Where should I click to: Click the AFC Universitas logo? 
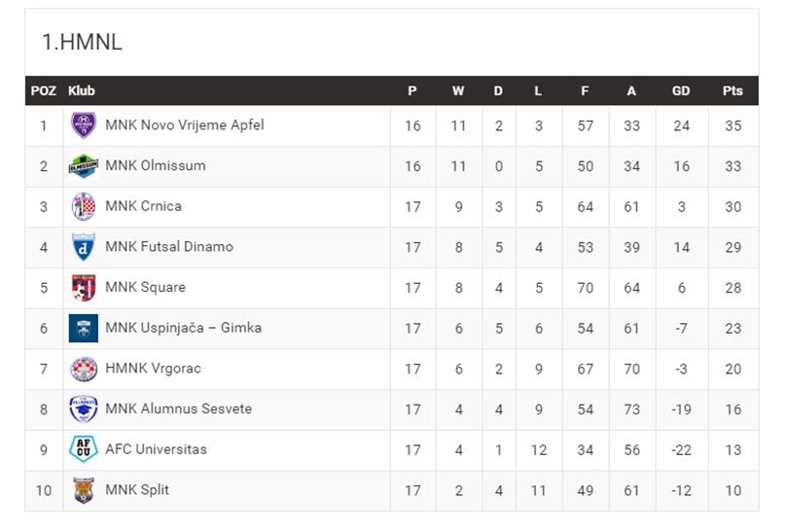pos(84,449)
